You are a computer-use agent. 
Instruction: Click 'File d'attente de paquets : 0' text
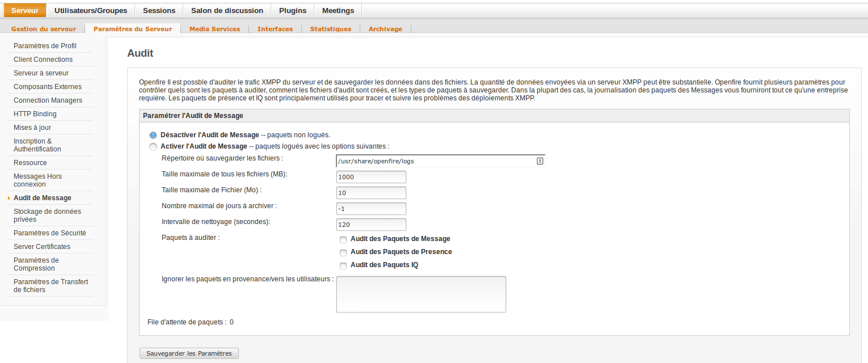point(191,322)
